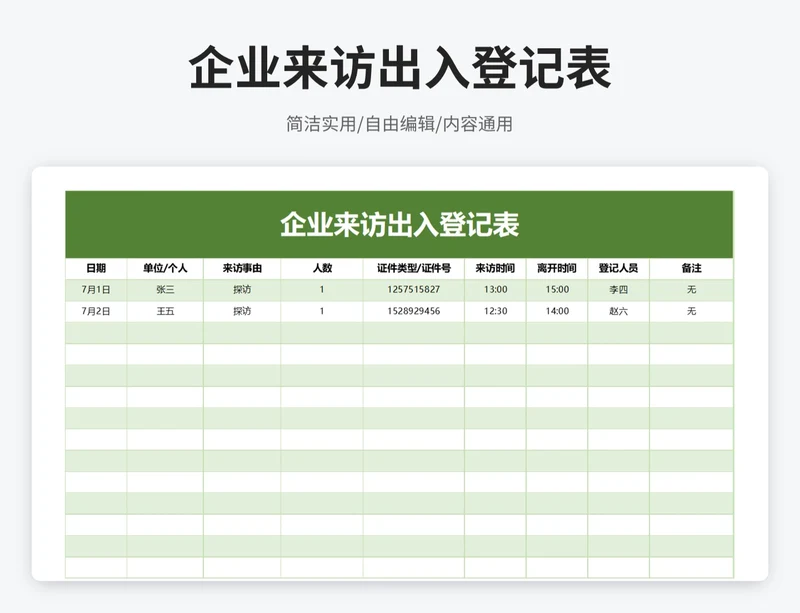Click the 无 remark in 张三 row
This screenshot has height=613, width=800.
(691, 289)
